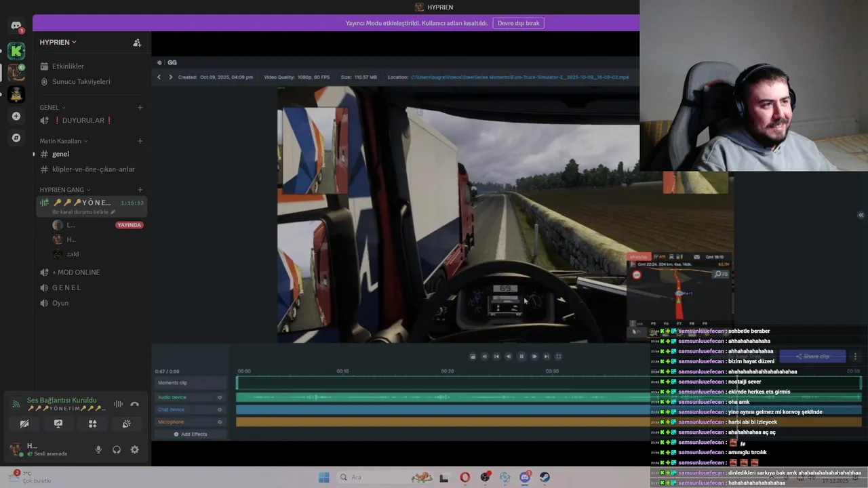Click Bir kanal durumu belirle status text

[x=83, y=212]
